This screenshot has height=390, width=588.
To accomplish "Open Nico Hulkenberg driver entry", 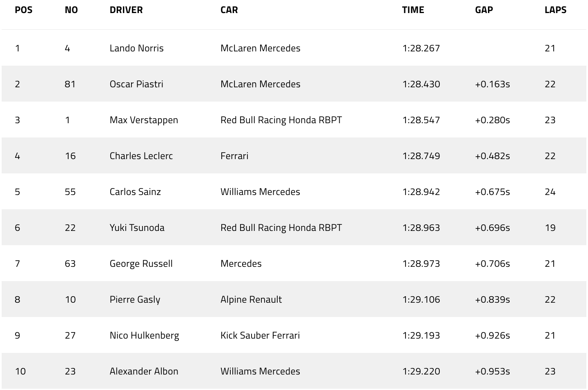I will (144, 335).
